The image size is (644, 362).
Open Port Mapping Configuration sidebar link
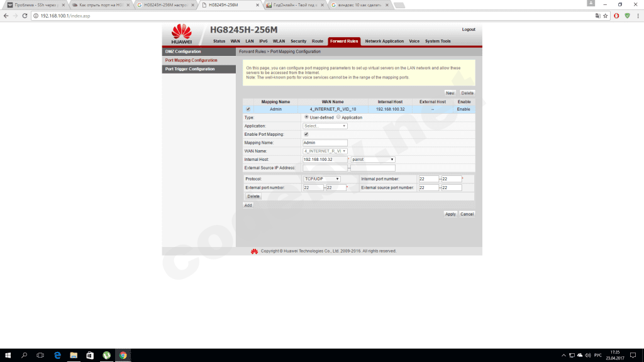pyautogui.click(x=199, y=60)
